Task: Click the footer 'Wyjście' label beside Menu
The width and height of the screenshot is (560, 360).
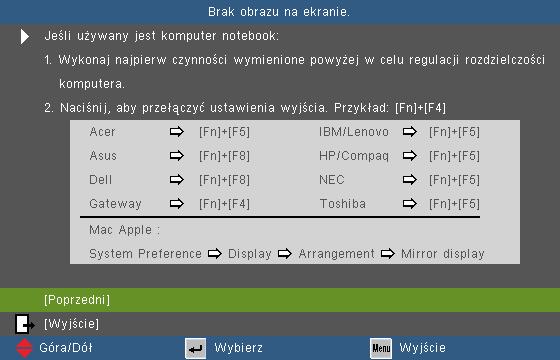Action: pyautogui.click(x=422, y=348)
